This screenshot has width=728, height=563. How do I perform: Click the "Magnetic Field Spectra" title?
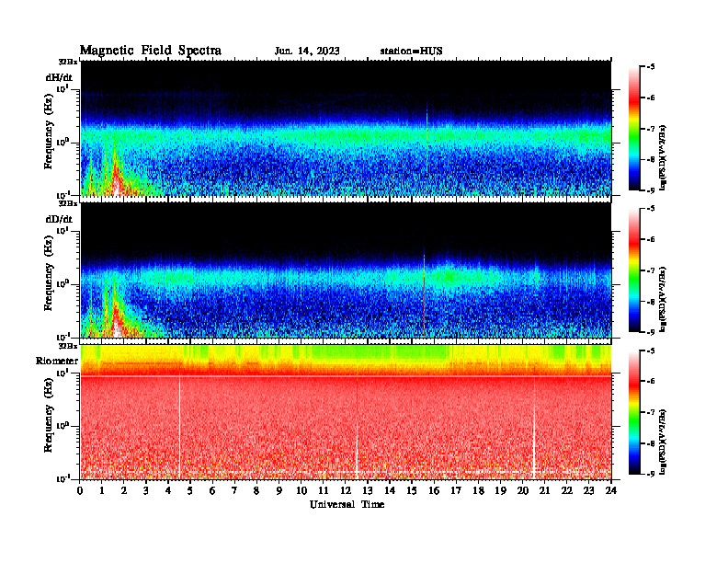pos(151,51)
